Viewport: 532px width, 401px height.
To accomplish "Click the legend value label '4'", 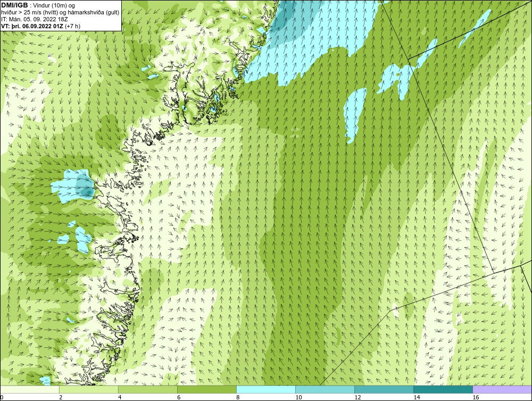I will 120,397.
